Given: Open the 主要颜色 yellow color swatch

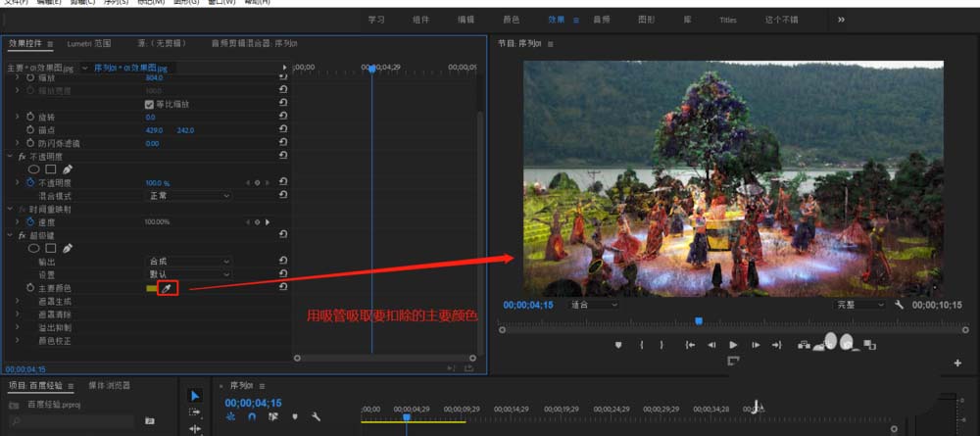Looking at the screenshot, I should 152,288.
